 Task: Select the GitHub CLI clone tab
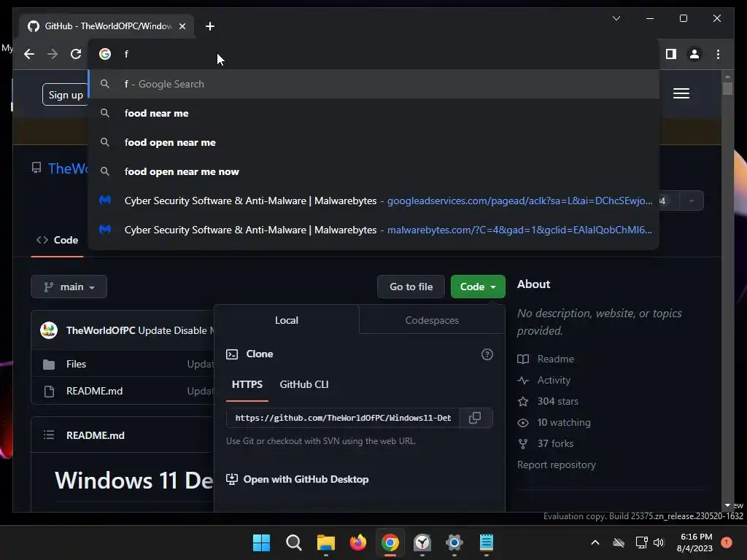pyautogui.click(x=304, y=384)
